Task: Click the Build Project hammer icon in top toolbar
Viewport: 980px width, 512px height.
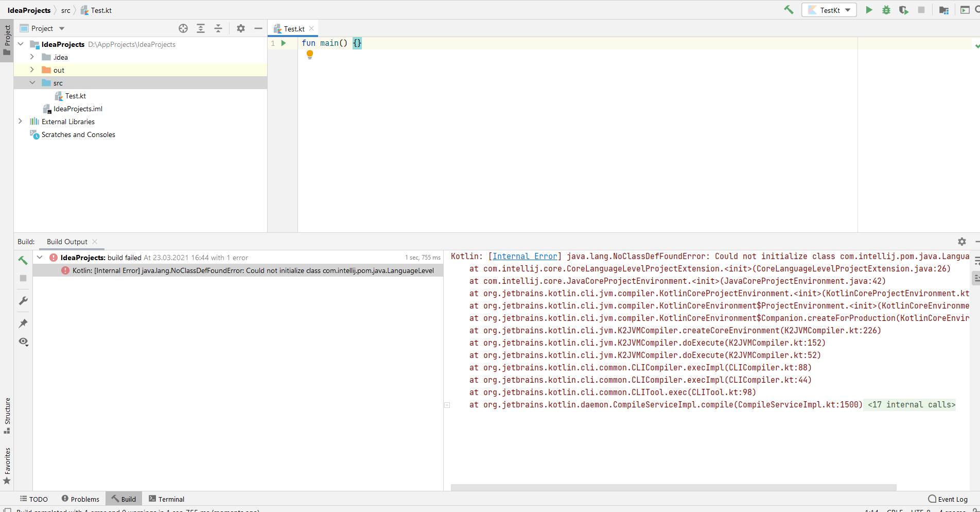Action: tap(789, 10)
